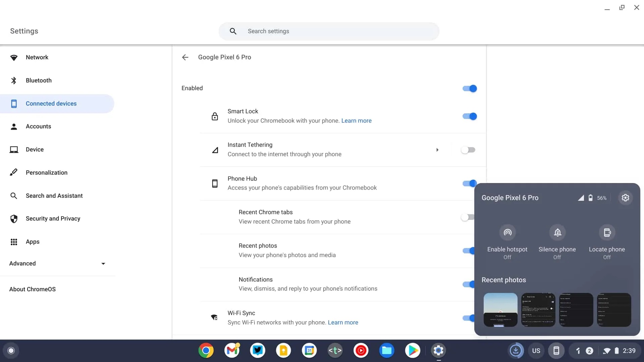Image resolution: width=644 pixels, height=362 pixels.
Task: Expand the Advanced section in sidebar
Action: pos(57,263)
